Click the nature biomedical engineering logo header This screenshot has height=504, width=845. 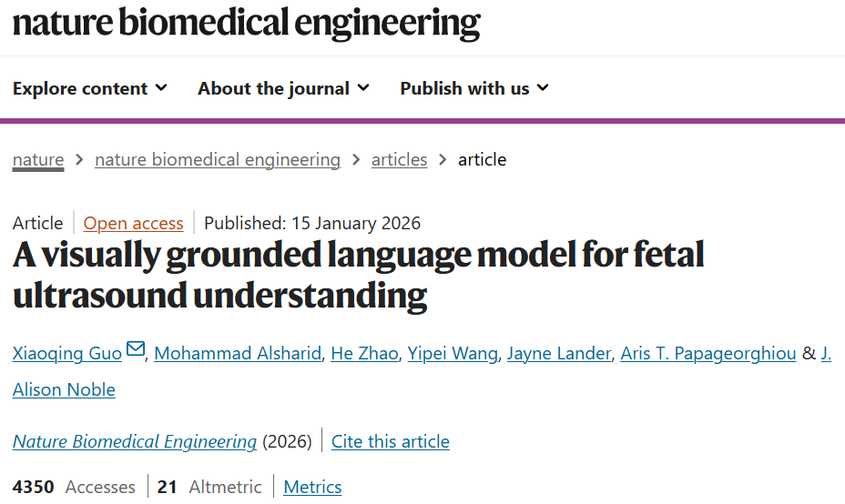point(246,23)
